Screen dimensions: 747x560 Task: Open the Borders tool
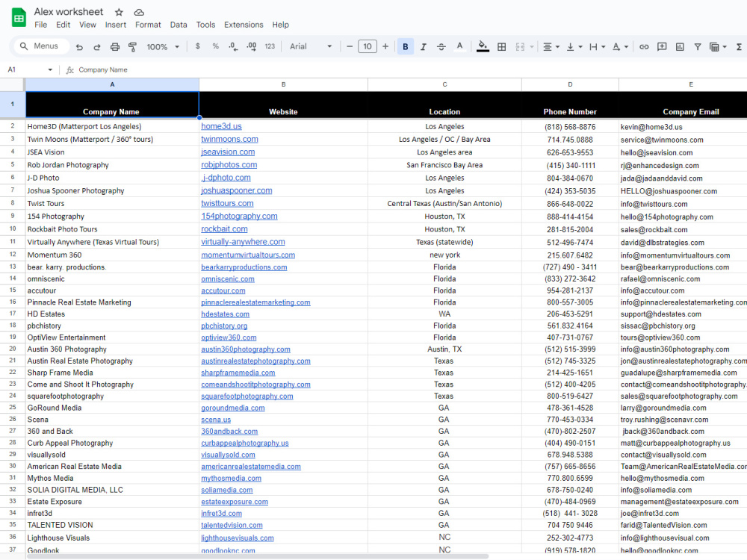click(x=502, y=46)
